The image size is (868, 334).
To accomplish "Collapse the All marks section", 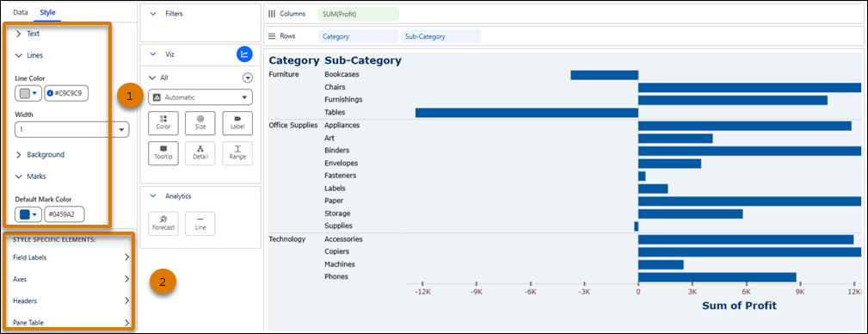I will (152, 78).
